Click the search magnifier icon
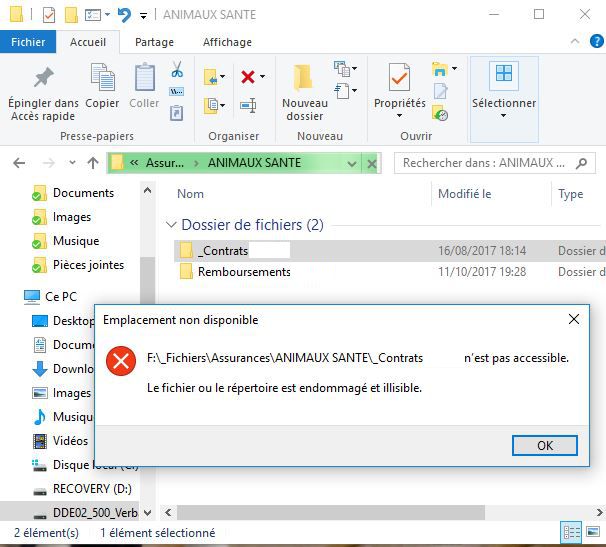606x547 pixels. 581,164
